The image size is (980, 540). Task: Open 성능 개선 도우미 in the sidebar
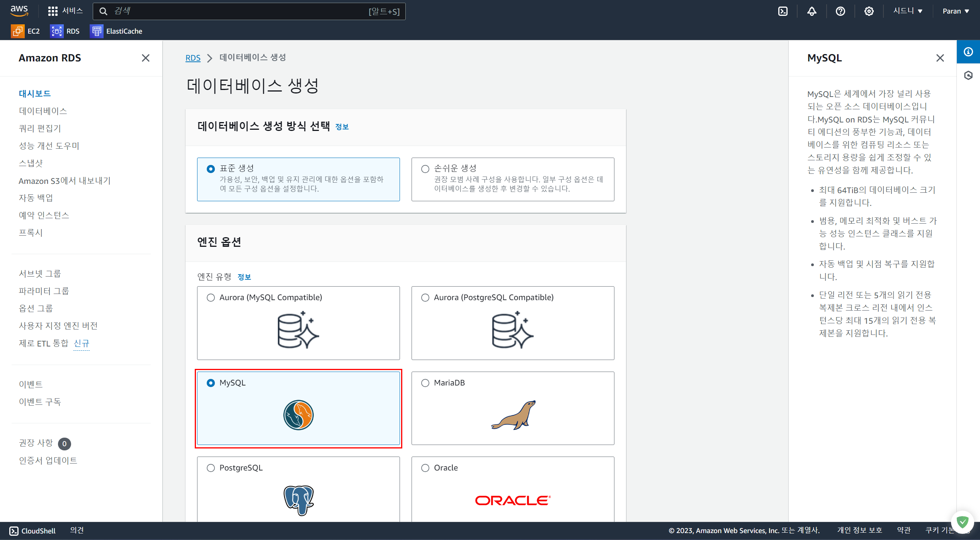click(x=49, y=146)
